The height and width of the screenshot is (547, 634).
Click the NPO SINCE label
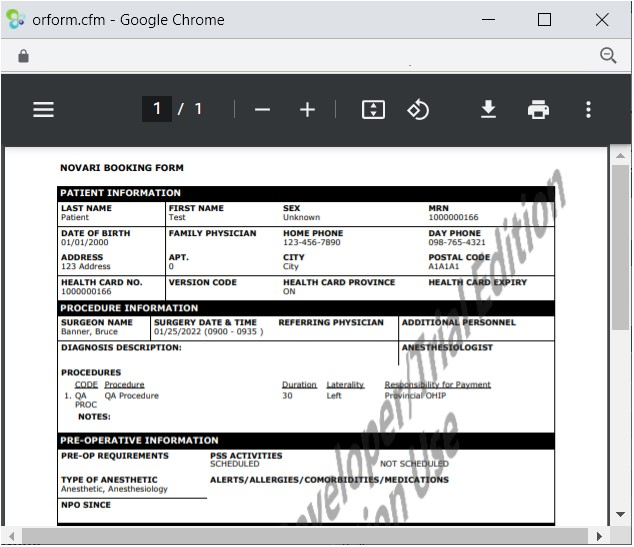point(86,505)
